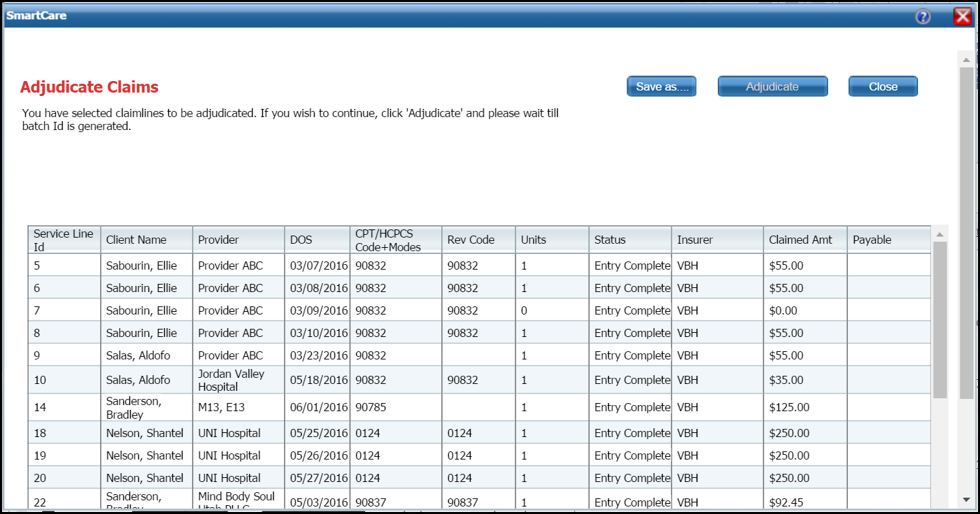Click the outer window scrollbar up arrow

point(966,60)
